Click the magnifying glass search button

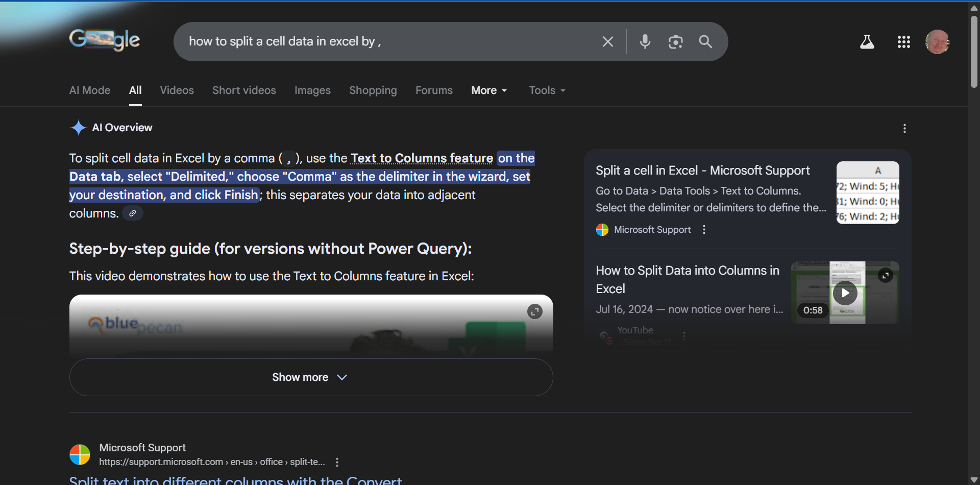(x=705, y=42)
